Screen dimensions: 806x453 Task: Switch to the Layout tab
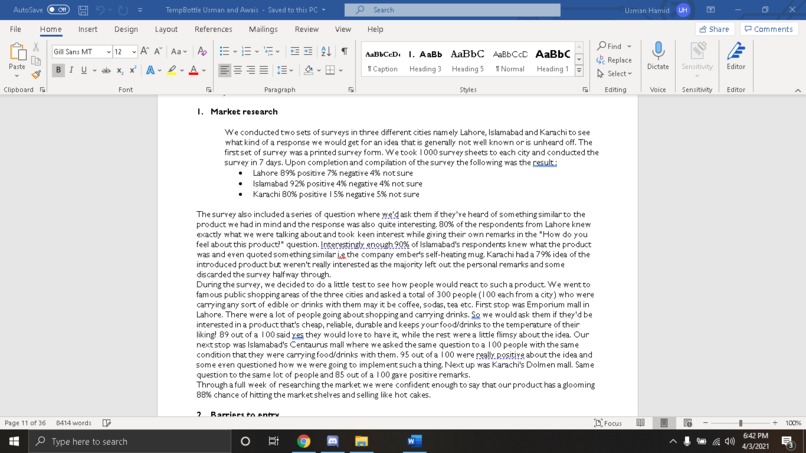166,29
